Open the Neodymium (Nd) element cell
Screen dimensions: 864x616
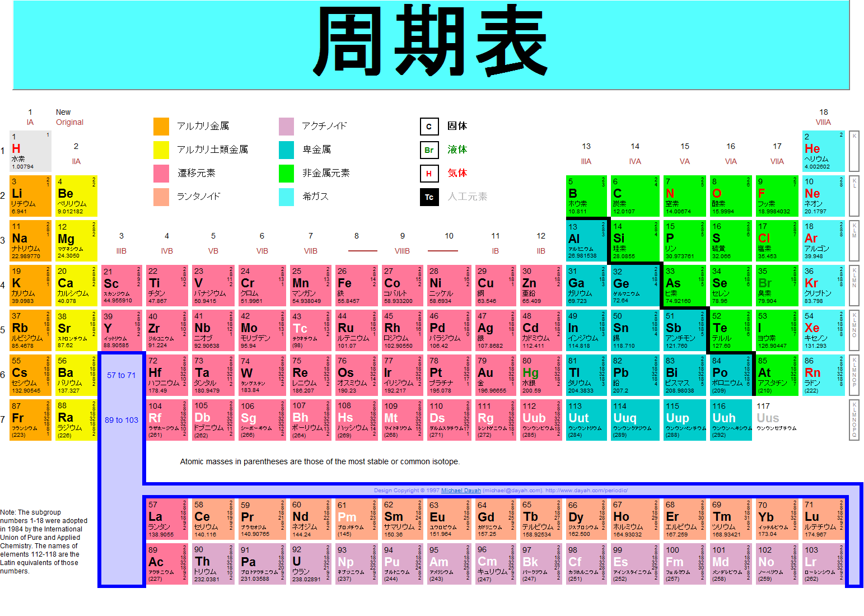pyautogui.click(x=310, y=519)
